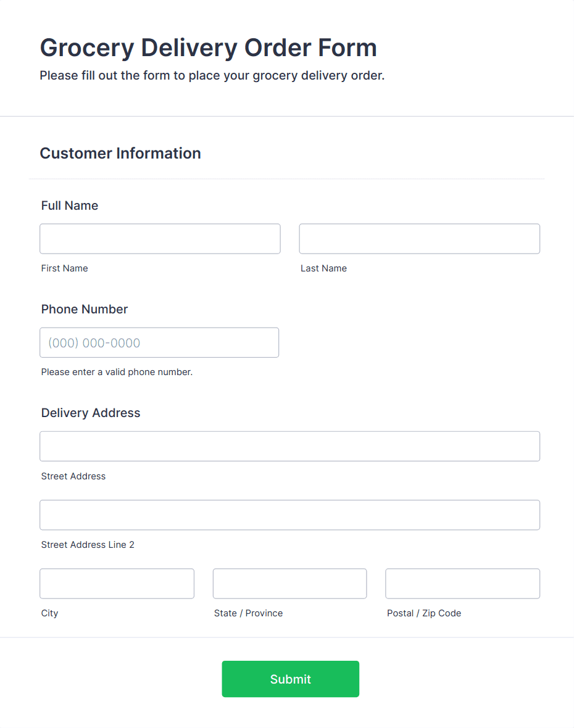Click the Customer Information section heading
Viewport: 574px width, 728px height.
pyautogui.click(x=120, y=153)
